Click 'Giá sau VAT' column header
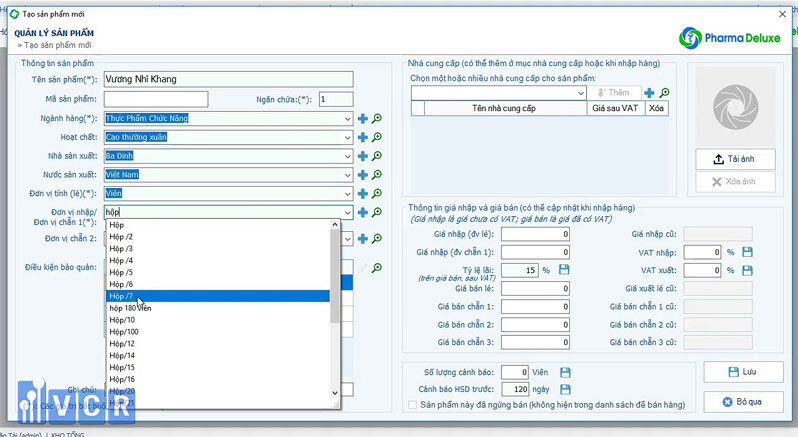 (615, 108)
